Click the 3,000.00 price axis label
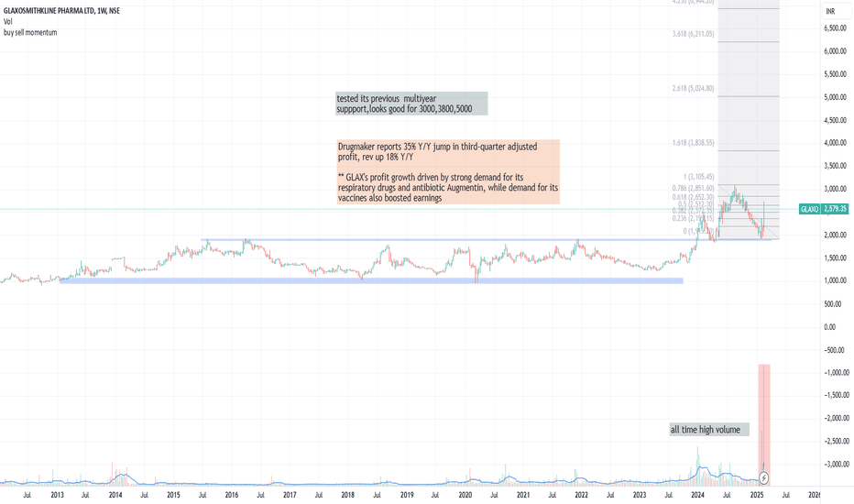The width and height of the screenshot is (854, 504). tap(836, 189)
